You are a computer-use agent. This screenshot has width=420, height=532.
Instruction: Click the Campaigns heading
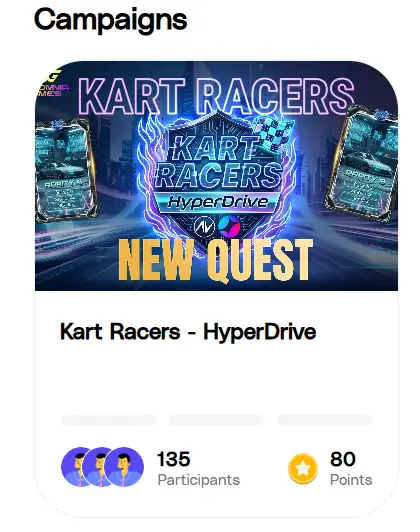pos(111,19)
